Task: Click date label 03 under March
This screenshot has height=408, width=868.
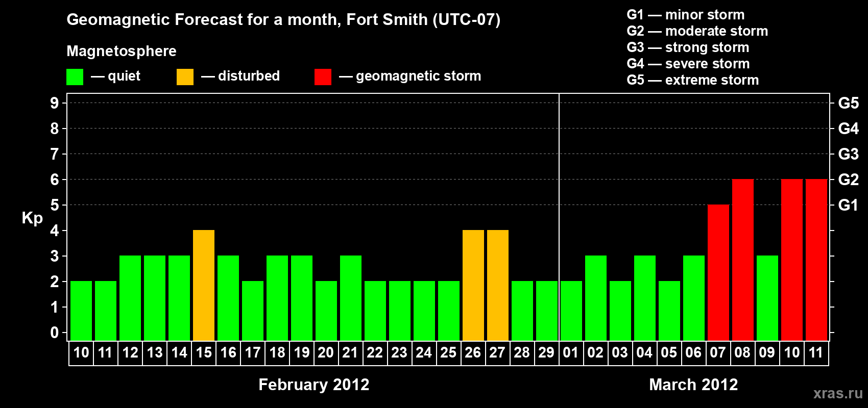Action: point(620,353)
